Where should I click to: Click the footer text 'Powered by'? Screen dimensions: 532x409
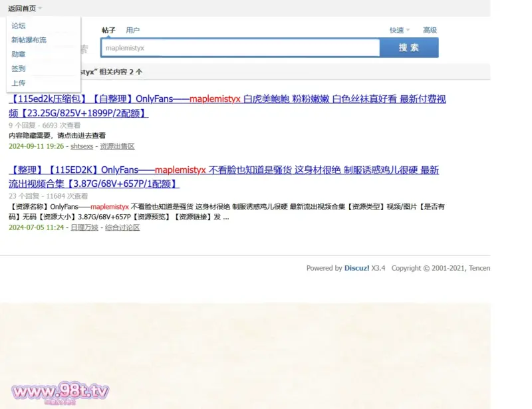(324, 268)
